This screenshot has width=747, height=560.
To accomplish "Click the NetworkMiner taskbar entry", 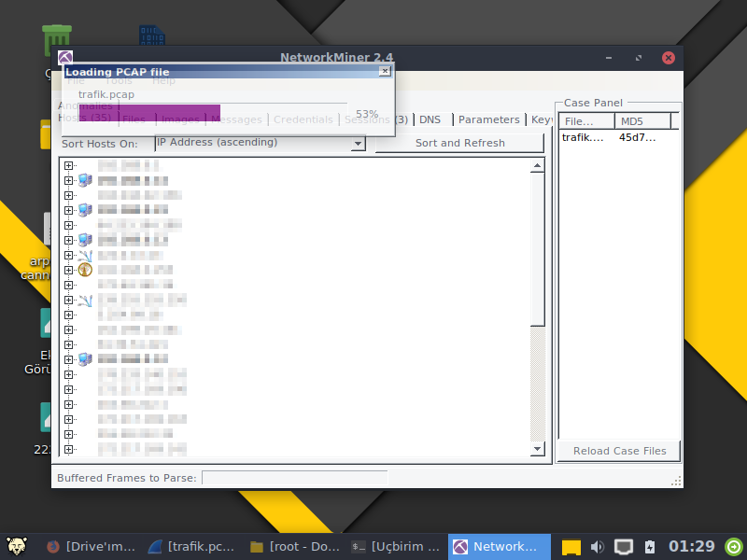I will (x=499, y=547).
